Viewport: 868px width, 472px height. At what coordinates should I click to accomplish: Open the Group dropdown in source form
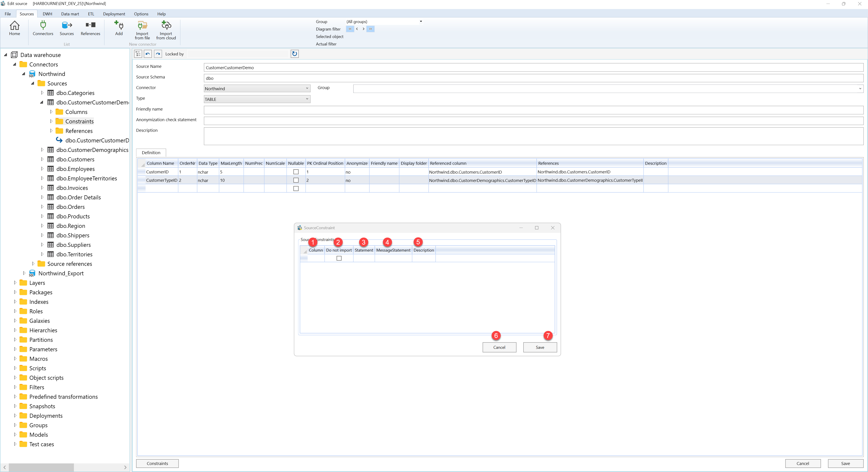click(860, 89)
